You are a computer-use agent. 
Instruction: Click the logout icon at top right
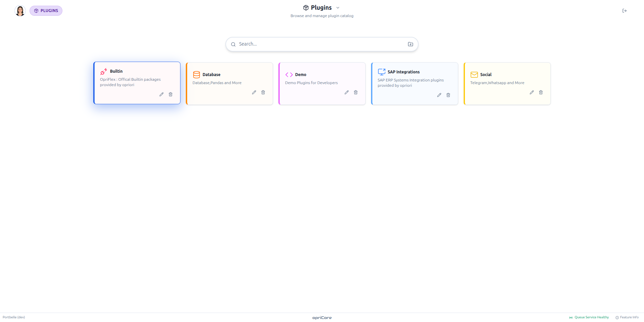pyautogui.click(x=625, y=11)
